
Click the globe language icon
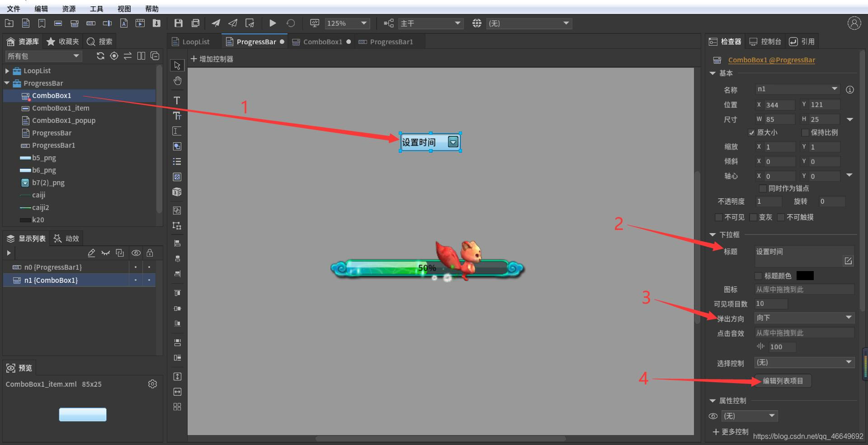[x=477, y=23]
